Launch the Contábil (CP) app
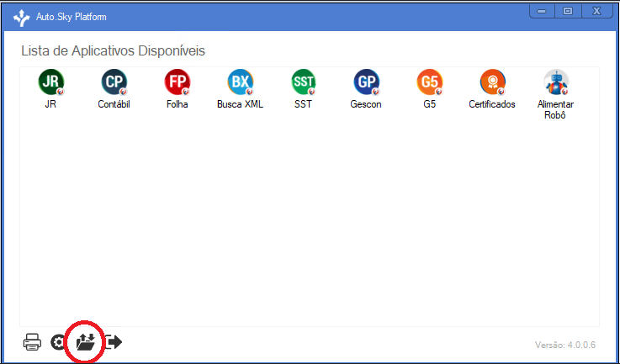The height and width of the screenshot is (364, 620). (114, 82)
